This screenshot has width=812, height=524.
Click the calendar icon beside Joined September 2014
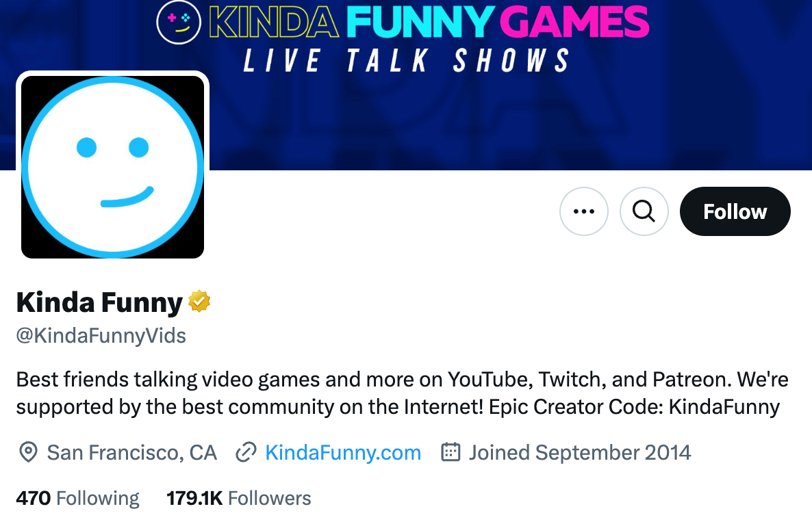click(x=450, y=452)
